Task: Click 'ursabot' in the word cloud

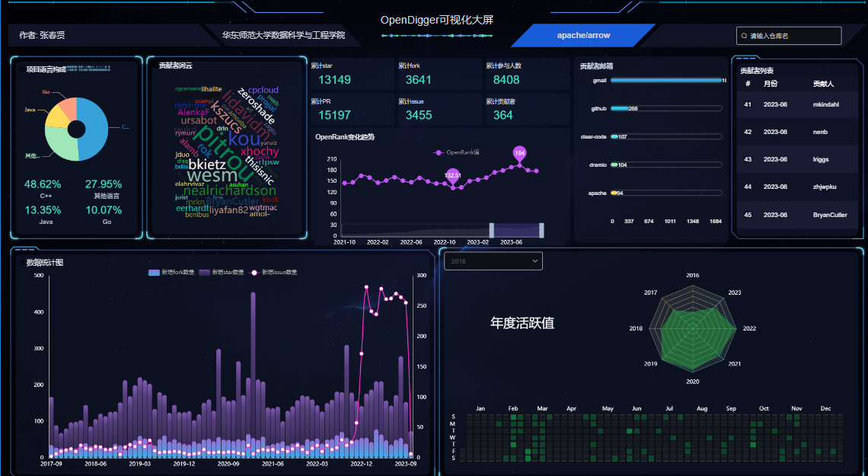Action: [199, 120]
